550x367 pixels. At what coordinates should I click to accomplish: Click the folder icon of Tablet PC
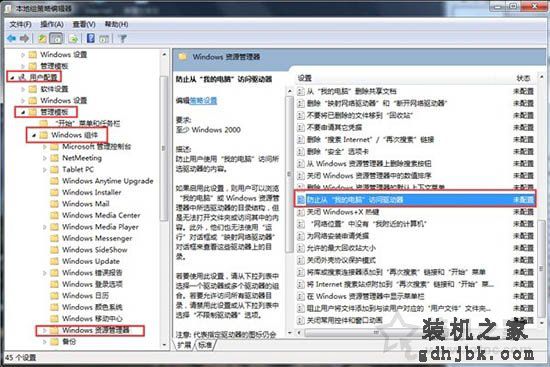(x=54, y=169)
